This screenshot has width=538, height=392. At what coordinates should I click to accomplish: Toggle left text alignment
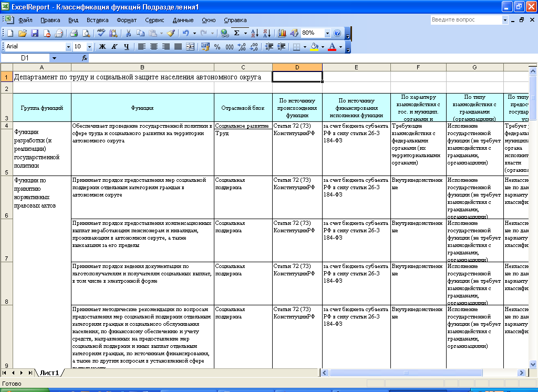pyautogui.click(x=142, y=47)
